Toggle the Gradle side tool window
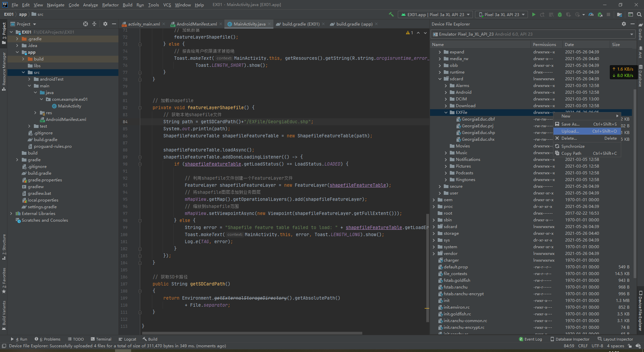 click(640, 32)
